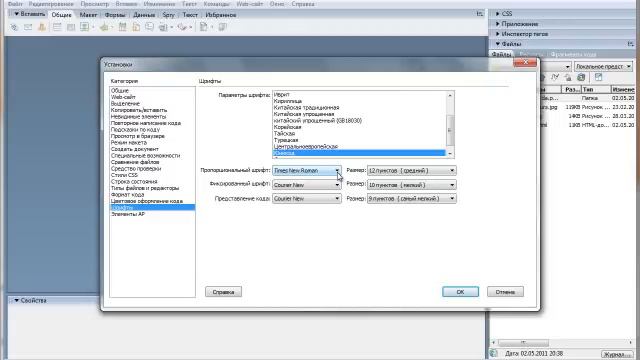The height and width of the screenshot is (360, 640).
Task: Expand the Приложение panel group
Action: pos(498,24)
